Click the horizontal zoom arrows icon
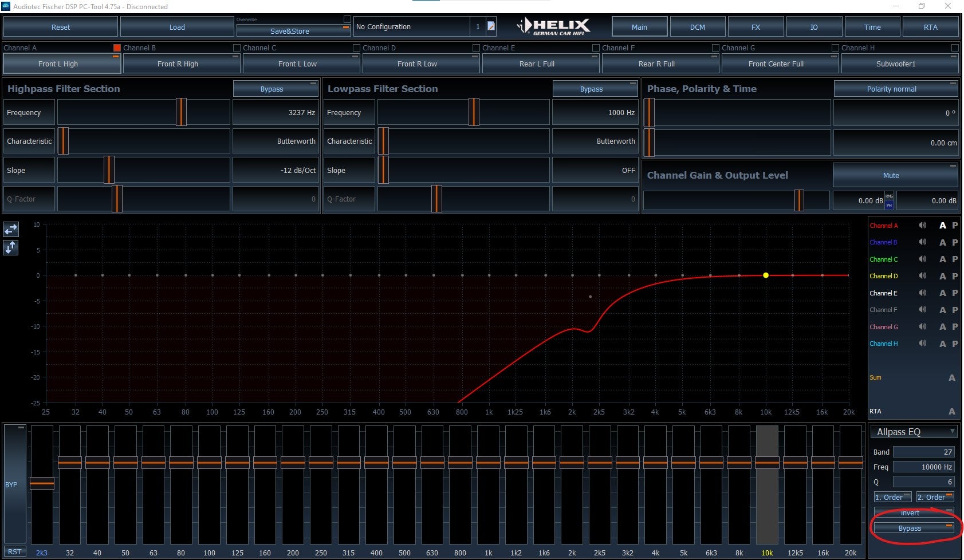Viewport: 964px width, 560px height. (x=10, y=229)
